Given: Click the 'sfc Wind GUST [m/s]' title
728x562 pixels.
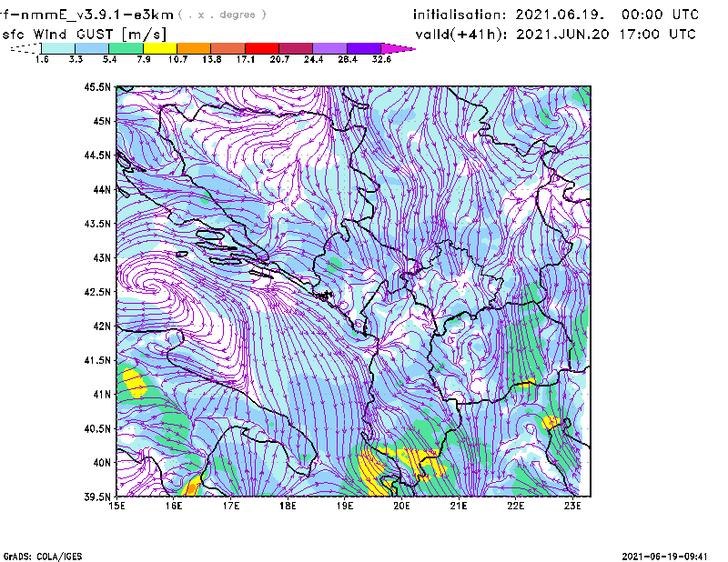Looking at the screenshot, I should click(x=84, y=34).
